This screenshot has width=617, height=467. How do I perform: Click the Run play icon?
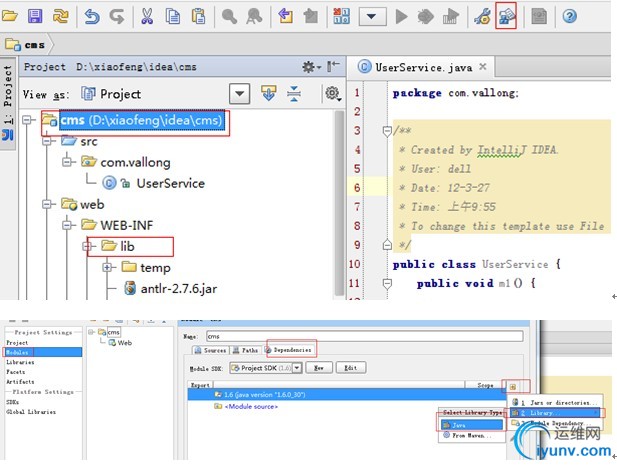[x=401, y=17]
